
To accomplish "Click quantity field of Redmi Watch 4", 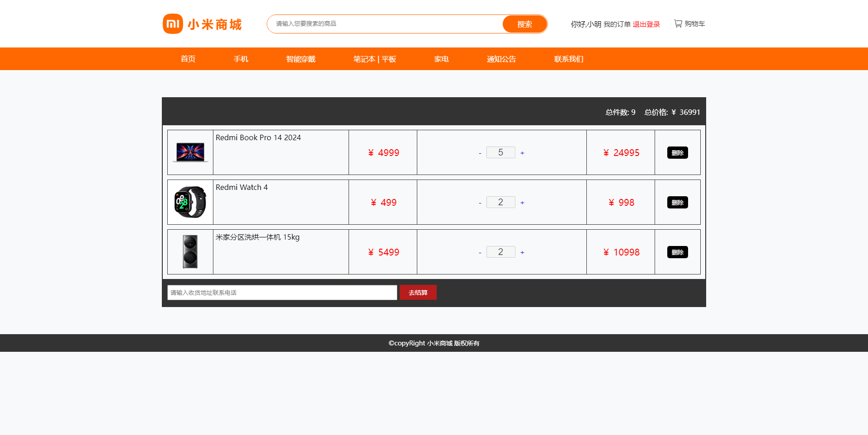I will coord(501,202).
